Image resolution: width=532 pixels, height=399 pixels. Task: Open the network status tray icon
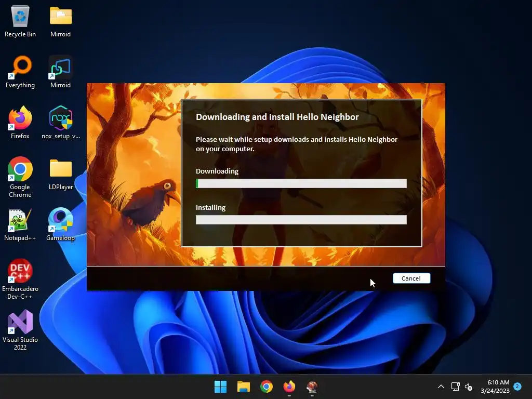[x=455, y=387]
